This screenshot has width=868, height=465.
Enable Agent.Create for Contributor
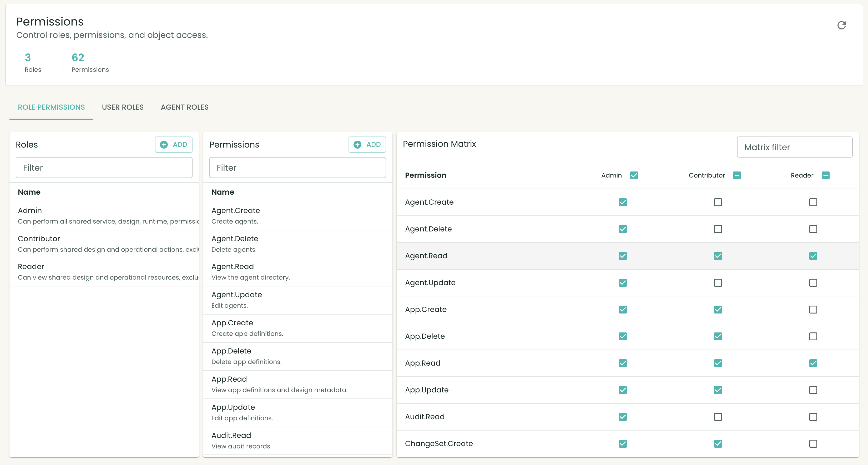click(x=718, y=202)
